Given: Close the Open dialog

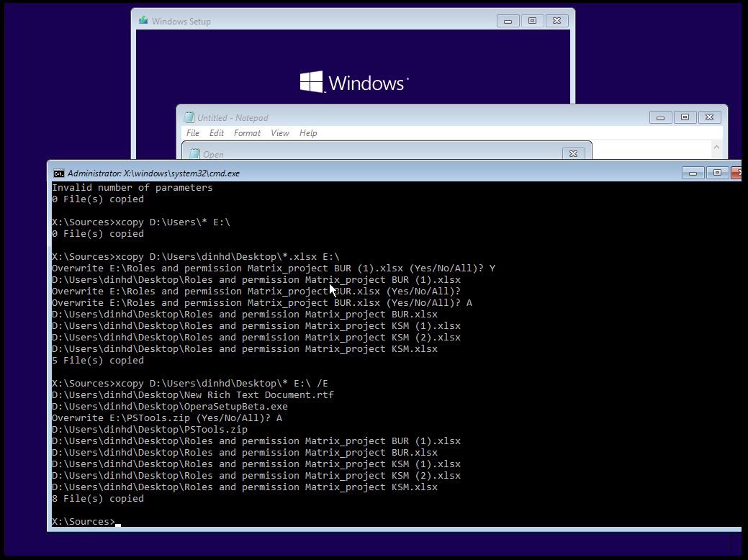Looking at the screenshot, I should point(573,153).
